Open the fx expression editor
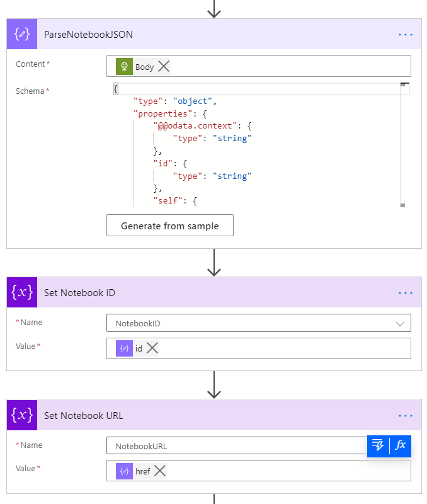The width and height of the screenshot is (427, 504). click(x=400, y=445)
